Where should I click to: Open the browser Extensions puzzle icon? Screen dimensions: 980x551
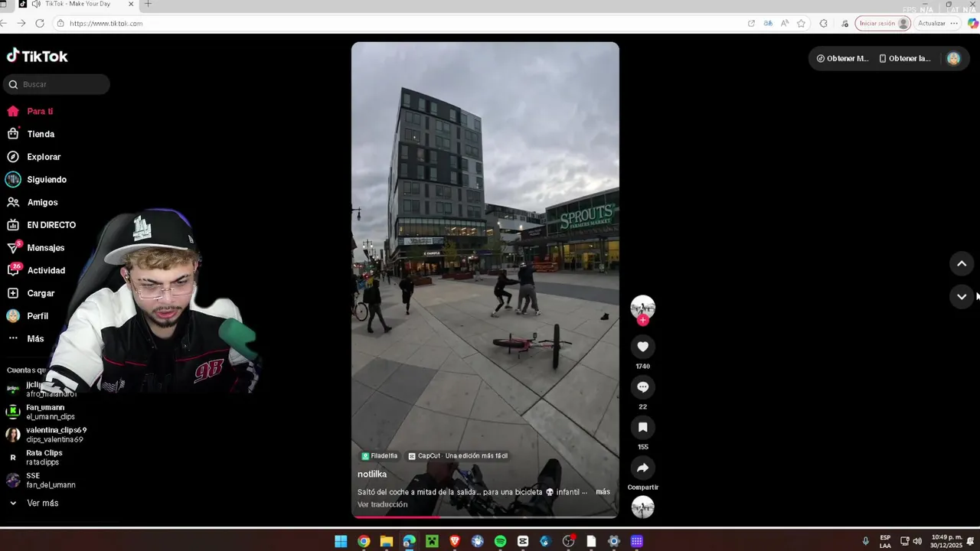823,24
